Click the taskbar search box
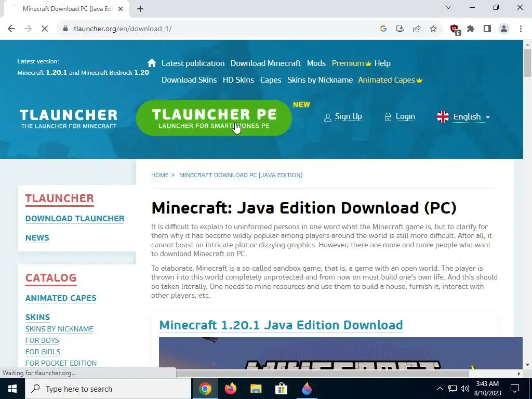The image size is (532, 399). click(x=108, y=389)
